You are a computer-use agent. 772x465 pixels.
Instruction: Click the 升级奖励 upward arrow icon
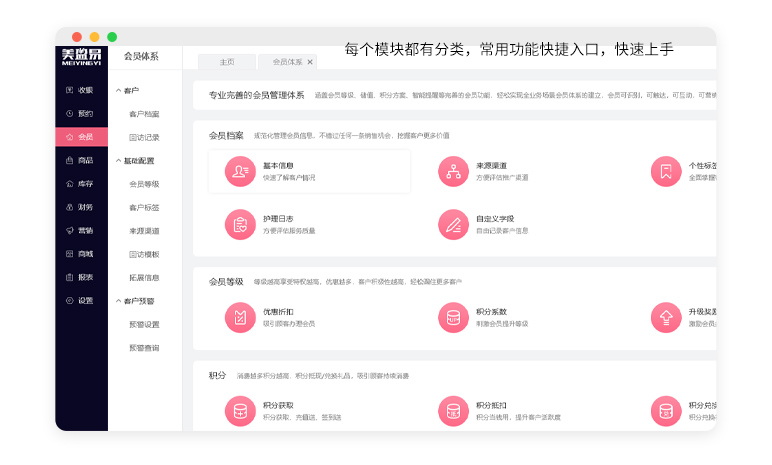click(666, 318)
